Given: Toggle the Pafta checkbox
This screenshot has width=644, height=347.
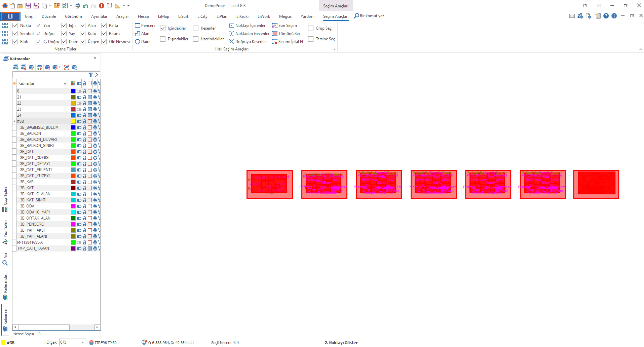Looking at the screenshot, I should (x=104, y=26).
